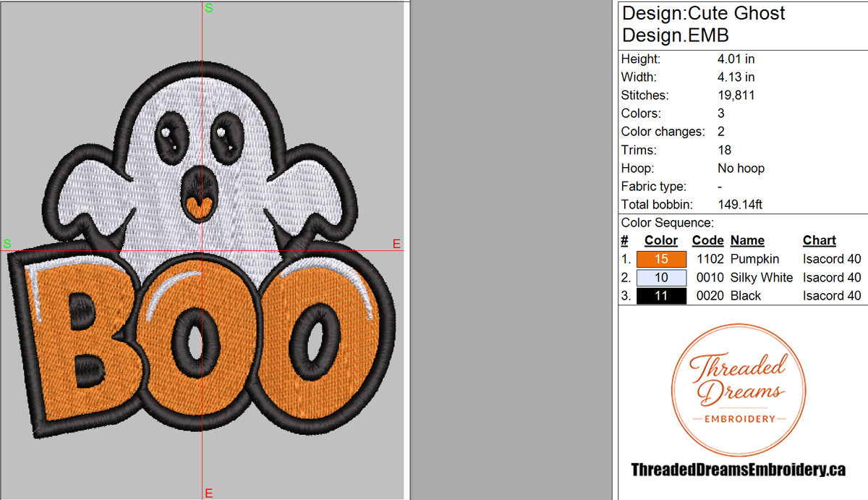Image resolution: width=868 pixels, height=500 pixels.
Task: Click the 'Color changes:' label
Action: coord(663,132)
